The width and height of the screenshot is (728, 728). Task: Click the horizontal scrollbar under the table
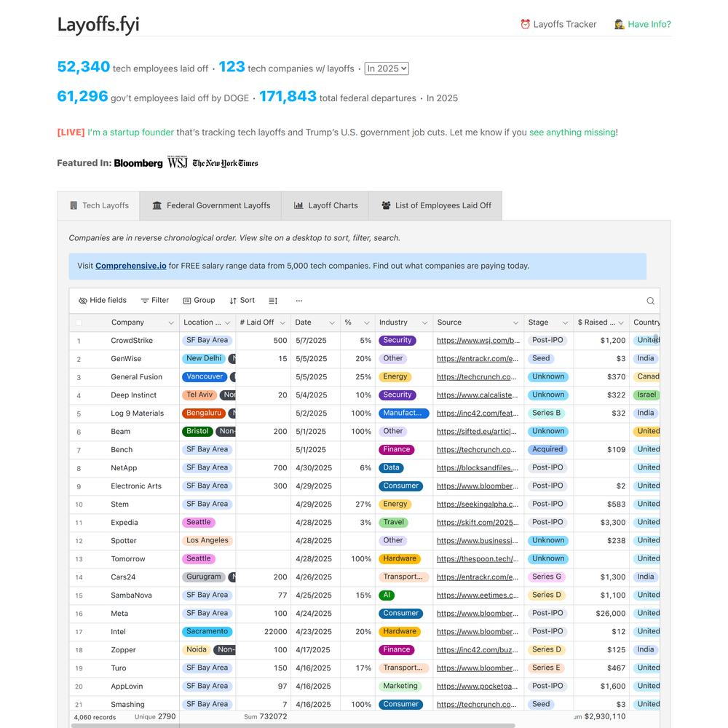click(x=293, y=725)
